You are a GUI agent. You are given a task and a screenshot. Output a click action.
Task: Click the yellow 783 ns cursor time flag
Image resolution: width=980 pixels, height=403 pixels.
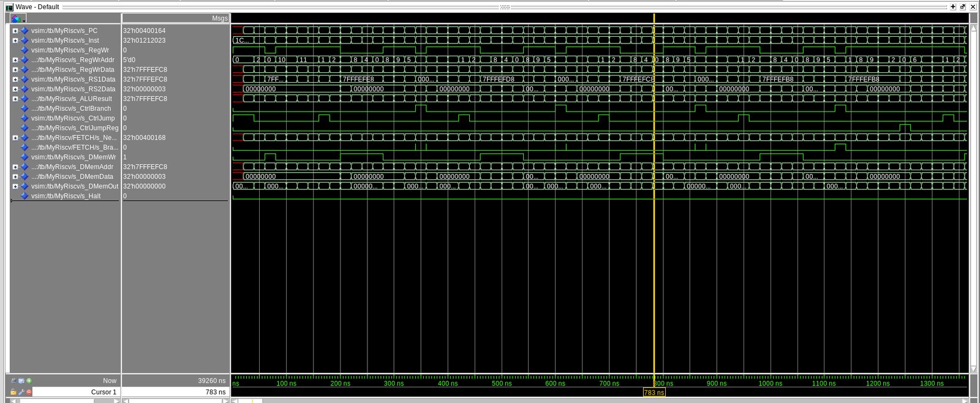pos(654,393)
